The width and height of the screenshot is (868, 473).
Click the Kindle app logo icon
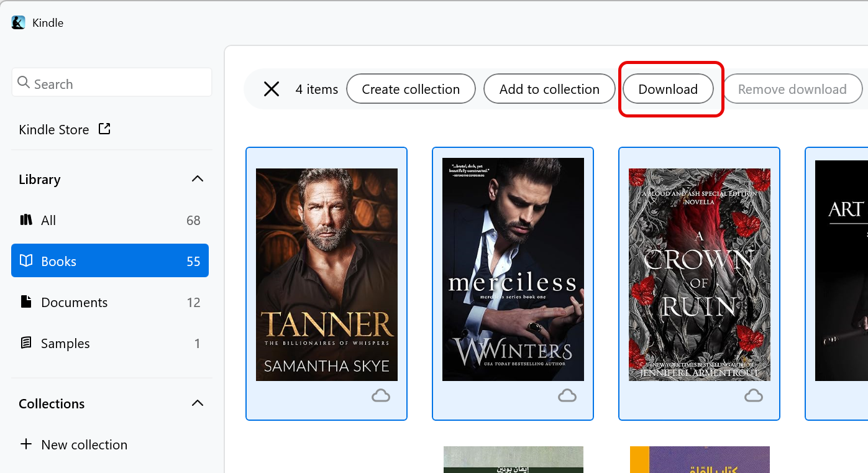pos(19,23)
